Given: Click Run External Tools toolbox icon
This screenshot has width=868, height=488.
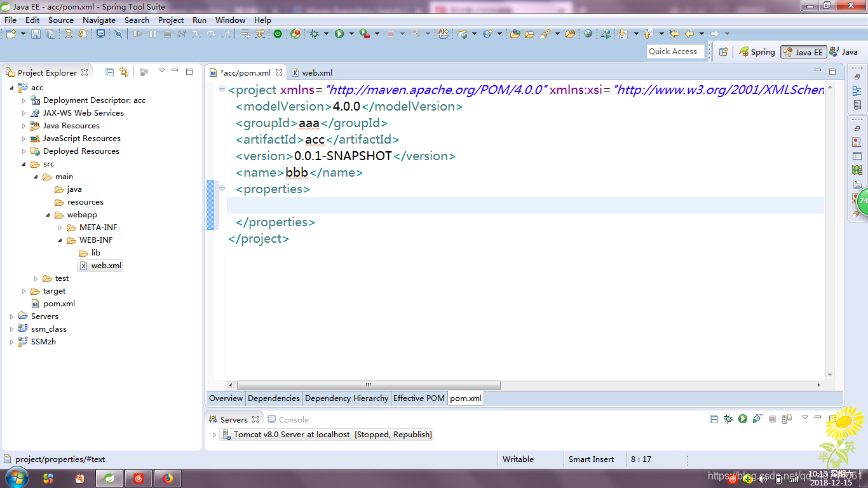Looking at the screenshot, I should click(x=365, y=34).
